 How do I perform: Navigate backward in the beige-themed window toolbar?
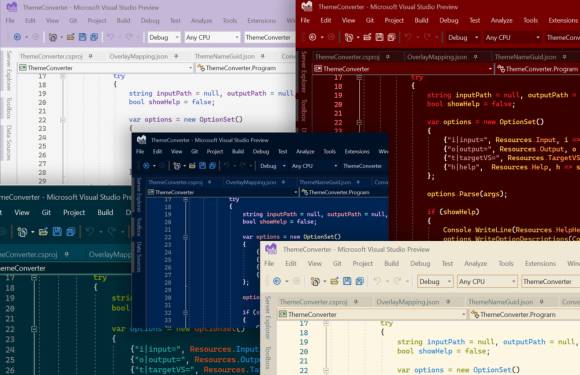(277, 281)
